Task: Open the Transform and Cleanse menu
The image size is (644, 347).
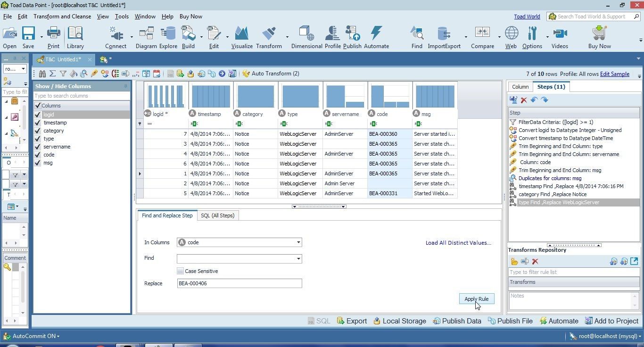Action: [62, 17]
